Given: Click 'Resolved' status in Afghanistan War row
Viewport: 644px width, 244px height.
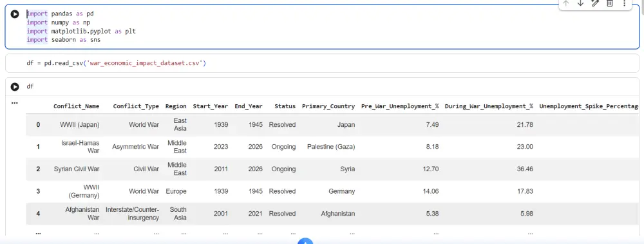Looking at the screenshot, I should click(x=282, y=214).
